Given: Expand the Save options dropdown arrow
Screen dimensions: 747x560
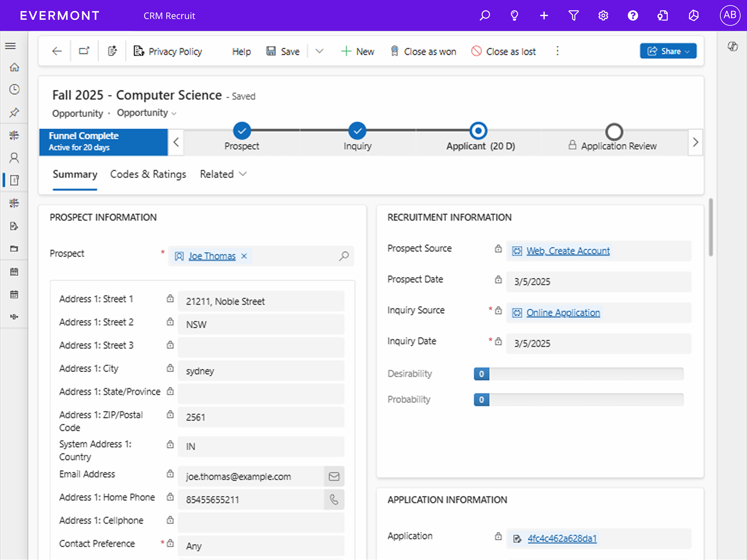Looking at the screenshot, I should pos(319,51).
